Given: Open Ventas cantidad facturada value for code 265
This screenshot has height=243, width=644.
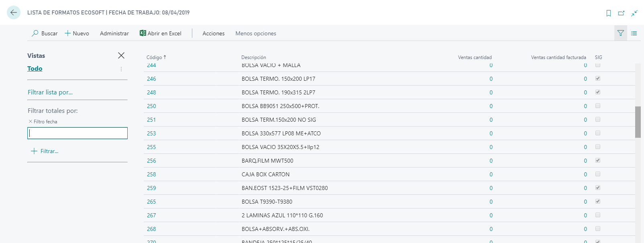Looking at the screenshot, I should [585, 202].
